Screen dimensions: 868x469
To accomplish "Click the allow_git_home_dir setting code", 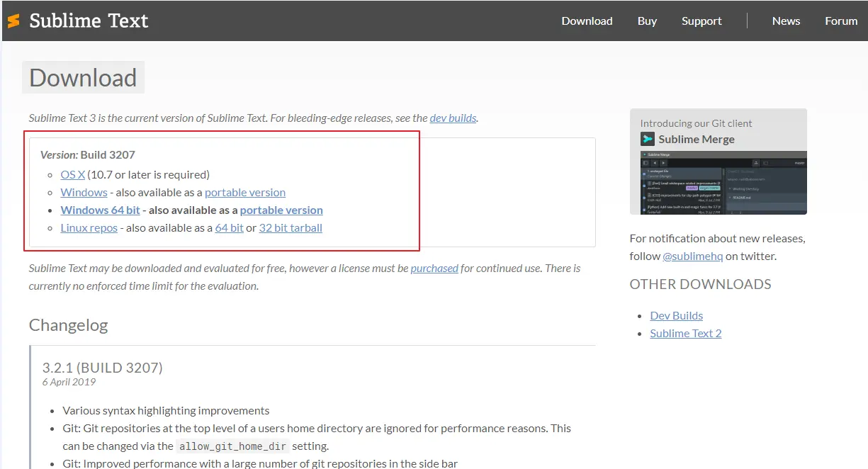I will (233, 446).
